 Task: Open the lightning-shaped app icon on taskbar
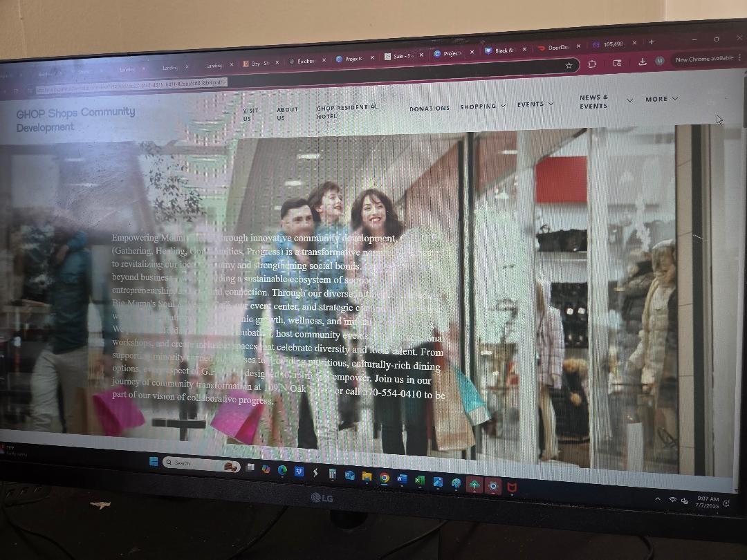[x=315, y=472]
